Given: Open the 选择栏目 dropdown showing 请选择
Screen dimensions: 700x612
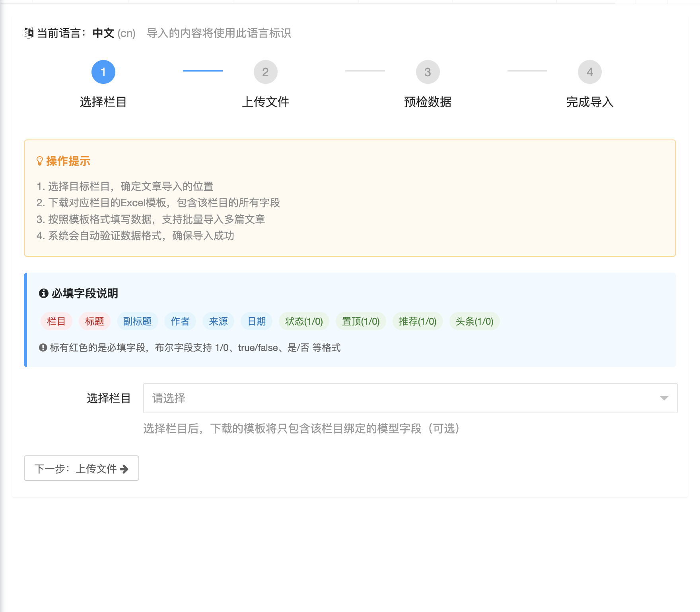Looking at the screenshot, I should click(x=410, y=398).
